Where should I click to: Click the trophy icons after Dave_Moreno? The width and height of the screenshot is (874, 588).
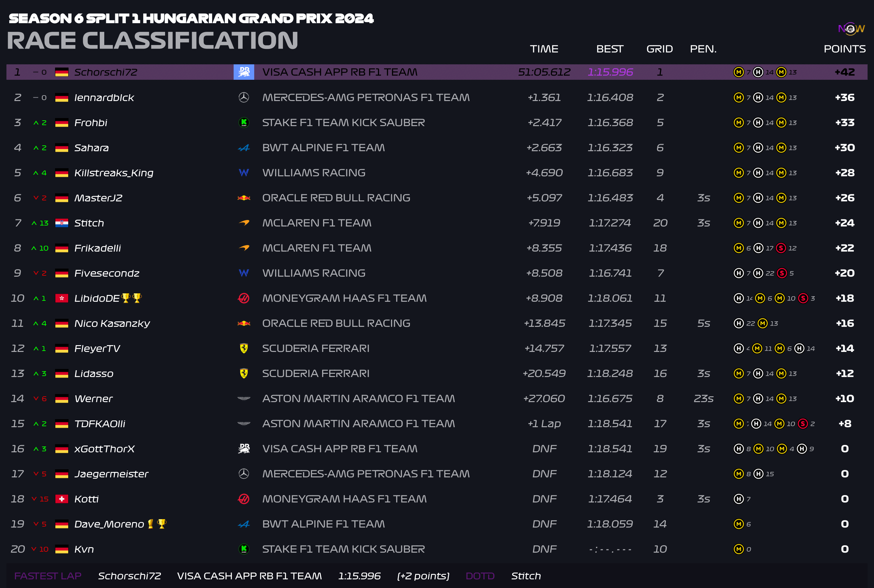click(157, 524)
